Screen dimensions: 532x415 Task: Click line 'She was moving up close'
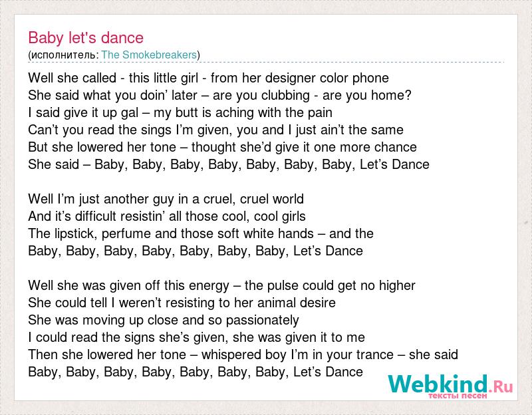(x=164, y=321)
